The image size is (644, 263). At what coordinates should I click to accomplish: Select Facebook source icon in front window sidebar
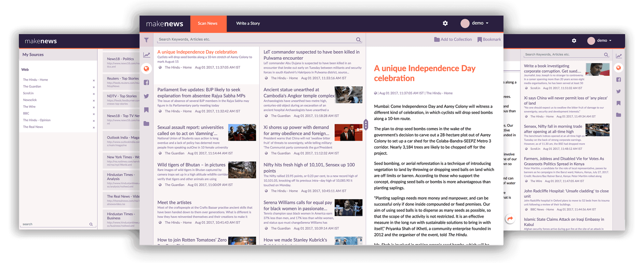(146, 82)
